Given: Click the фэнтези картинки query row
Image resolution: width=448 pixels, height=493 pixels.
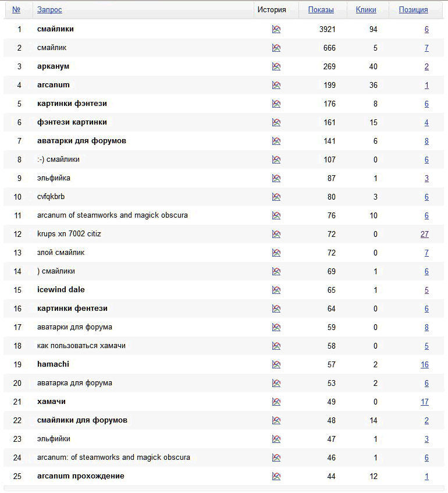Looking at the screenshot, I should pyautogui.click(x=72, y=122).
